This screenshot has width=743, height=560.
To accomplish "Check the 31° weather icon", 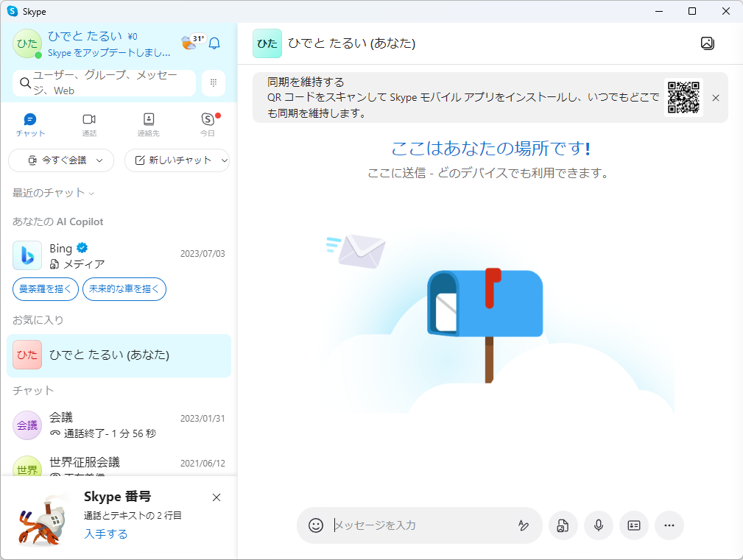I will 192,43.
